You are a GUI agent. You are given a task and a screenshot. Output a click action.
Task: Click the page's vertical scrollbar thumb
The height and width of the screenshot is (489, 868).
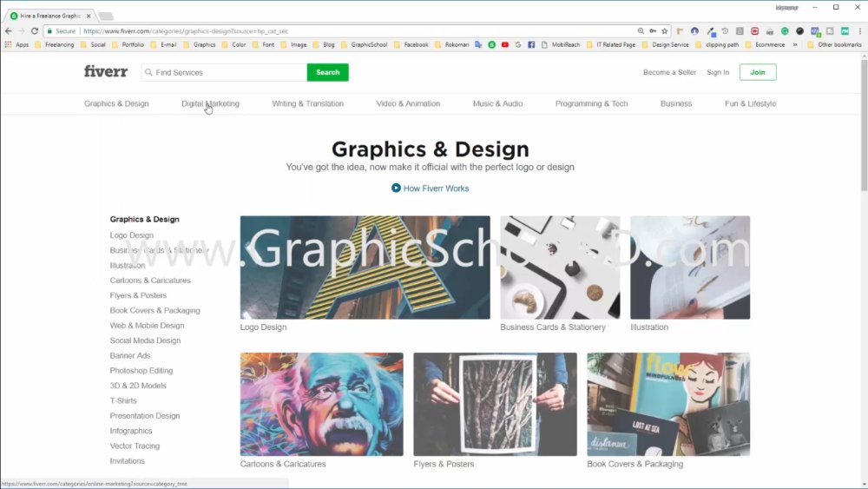tap(865, 123)
